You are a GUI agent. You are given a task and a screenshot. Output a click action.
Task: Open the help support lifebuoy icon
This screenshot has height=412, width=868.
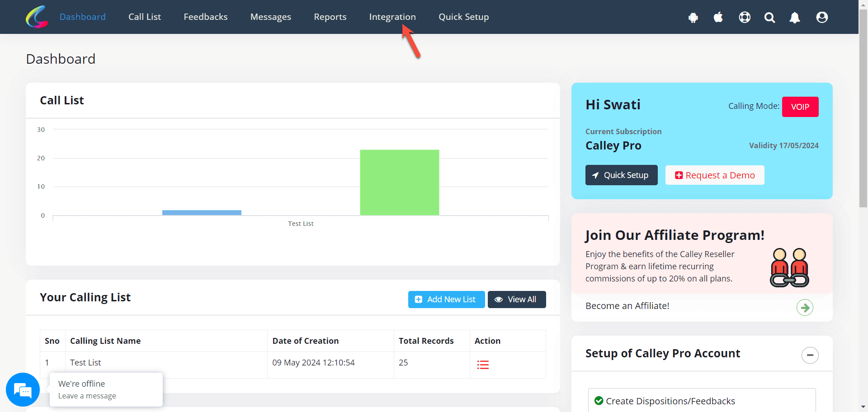pos(744,17)
